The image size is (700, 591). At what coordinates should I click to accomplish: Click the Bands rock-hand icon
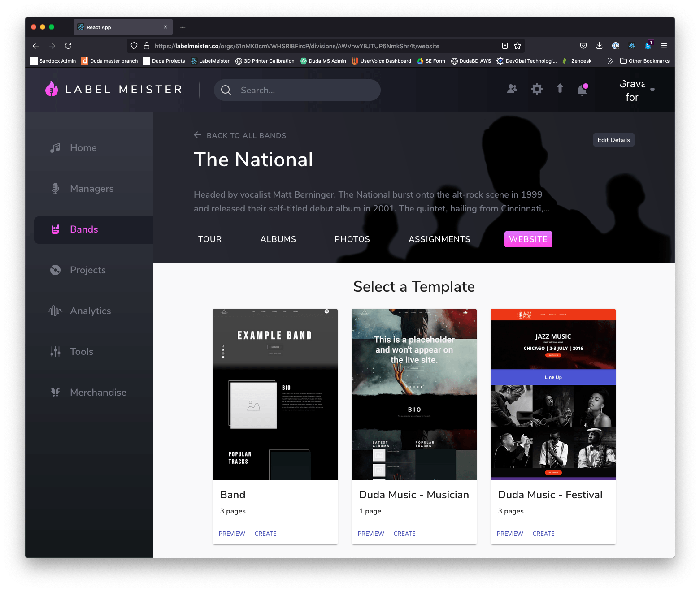tap(55, 229)
